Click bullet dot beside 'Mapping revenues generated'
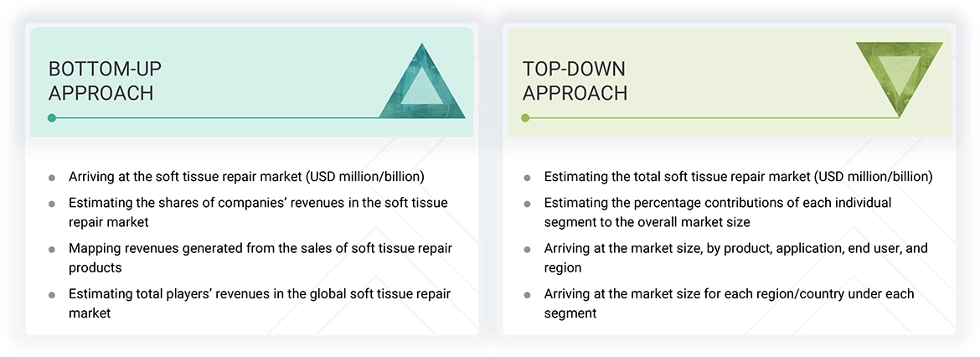This screenshot has height=357, width=980. [52, 250]
